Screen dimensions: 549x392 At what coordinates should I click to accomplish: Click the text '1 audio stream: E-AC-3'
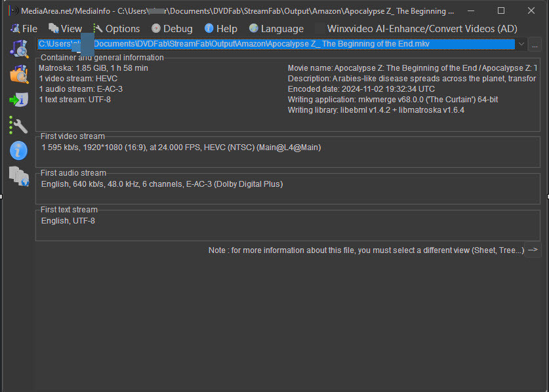(x=81, y=89)
